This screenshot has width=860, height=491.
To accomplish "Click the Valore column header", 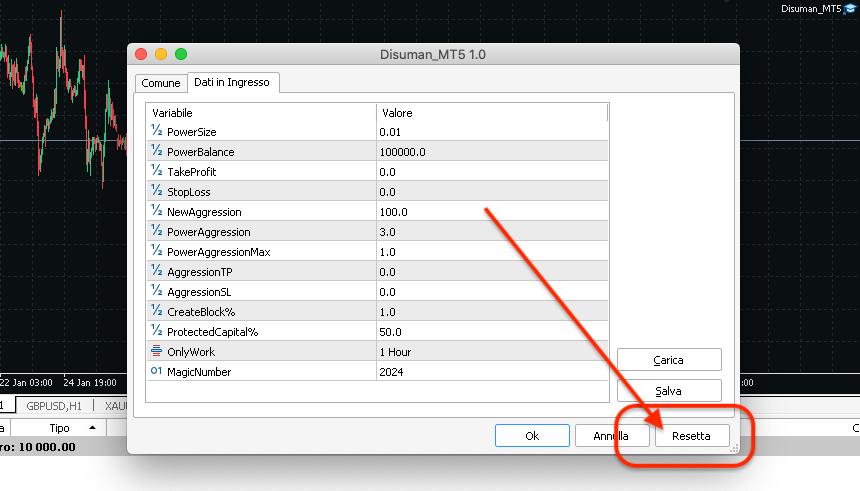I will click(492, 112).
